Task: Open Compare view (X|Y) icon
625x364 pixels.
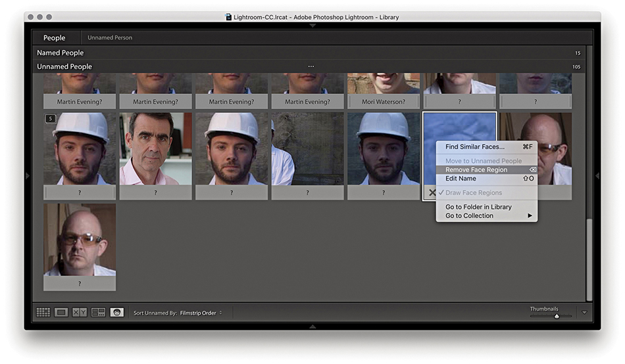Action: (x=80, y=313)
